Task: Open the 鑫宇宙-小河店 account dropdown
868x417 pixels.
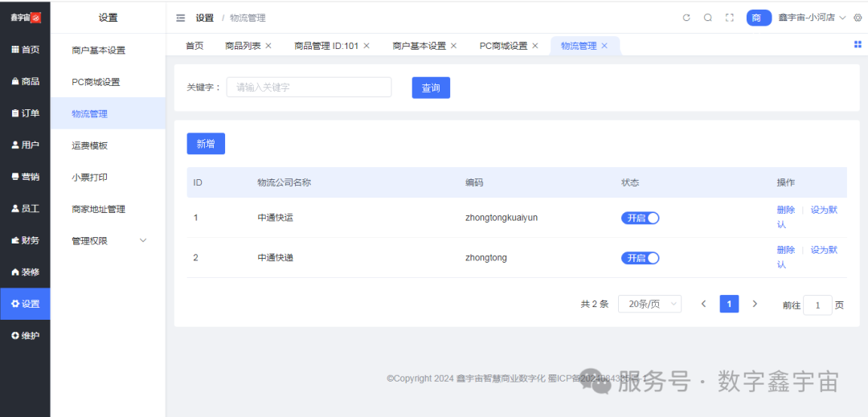Action: 812,18
